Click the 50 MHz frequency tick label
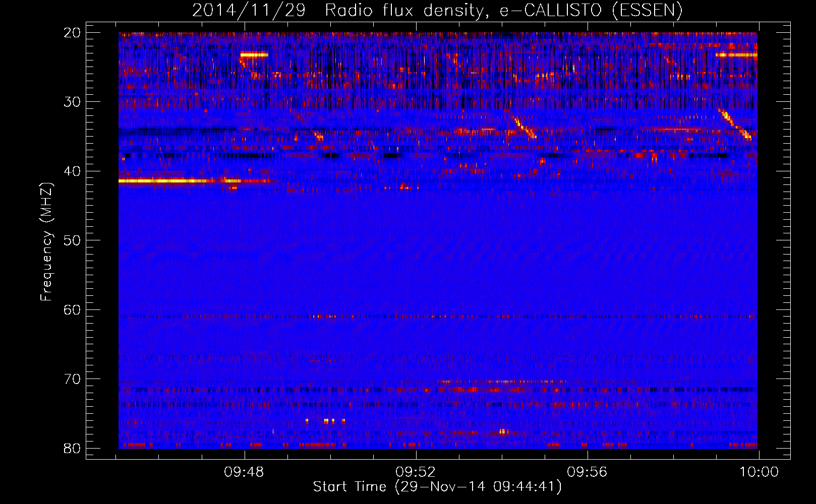 [72, 240]
